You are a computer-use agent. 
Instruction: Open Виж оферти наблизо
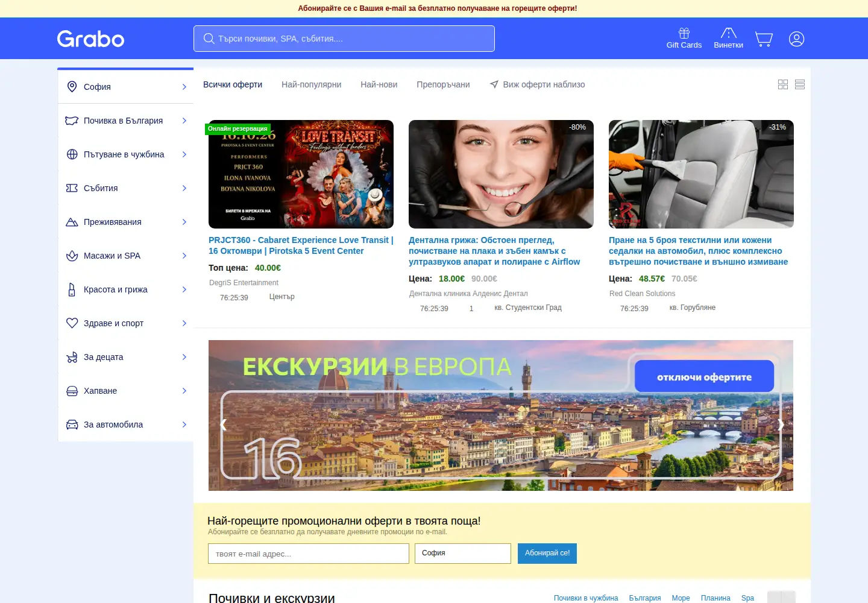pyautogui.click(x=537, y=84)
